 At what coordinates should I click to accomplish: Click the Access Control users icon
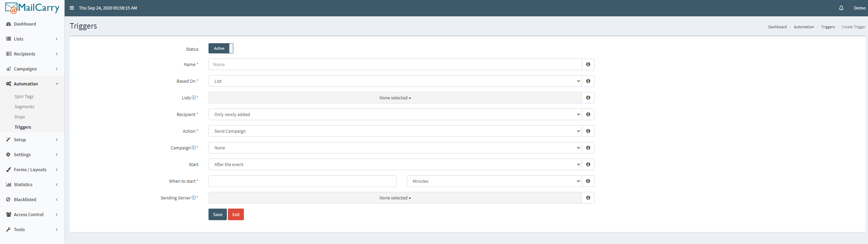[x=9, y=214]
